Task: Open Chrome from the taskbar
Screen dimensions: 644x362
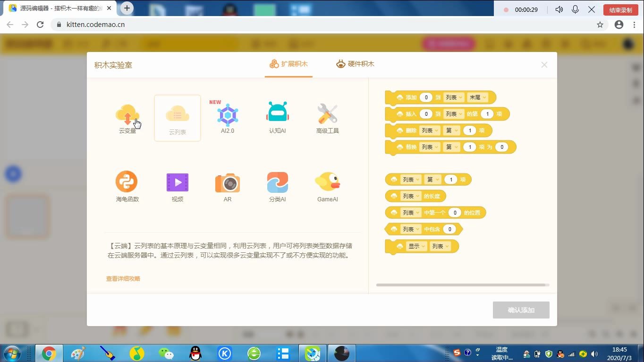Action: click(49, 353)
